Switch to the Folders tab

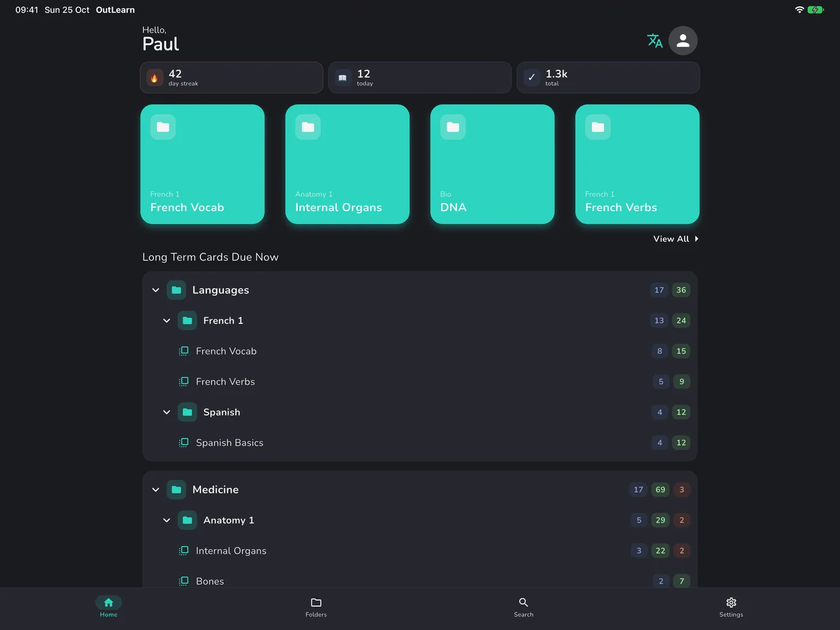316,607
